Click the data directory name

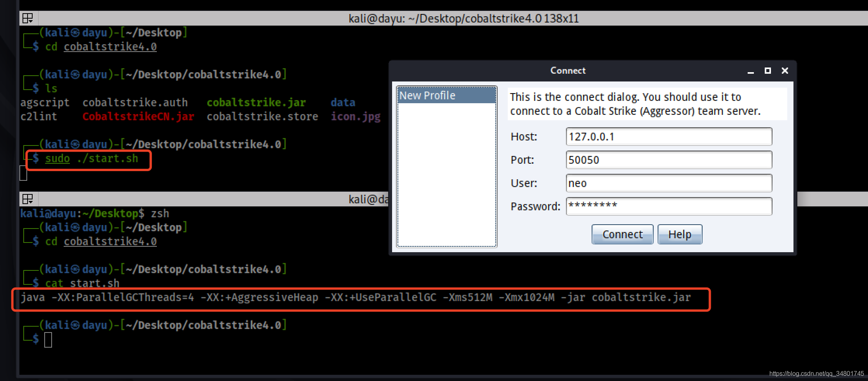pyautogui.click(x=343, y=102)
